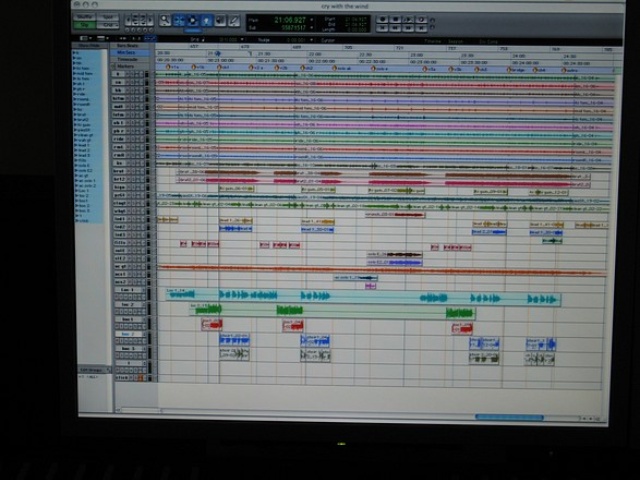Select the Selector edit tool
This screenshot has width=640, height=480.
(x=193, y=20)
